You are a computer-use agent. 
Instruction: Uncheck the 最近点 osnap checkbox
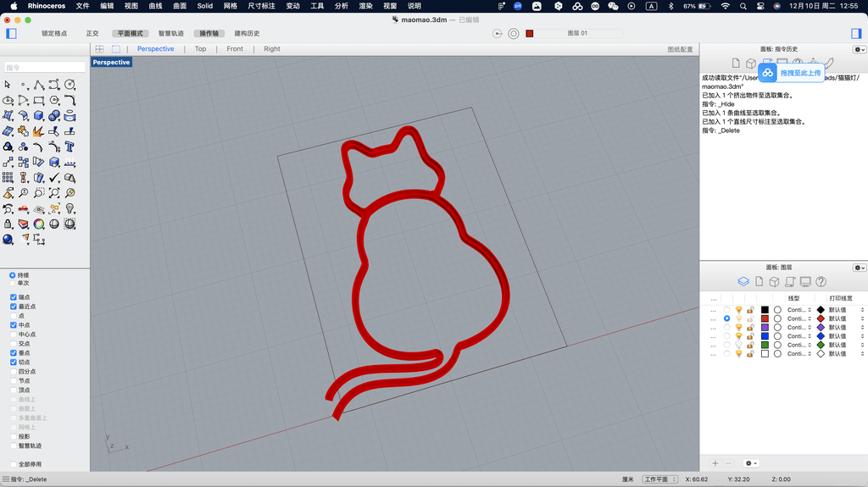tap(14, 307)
